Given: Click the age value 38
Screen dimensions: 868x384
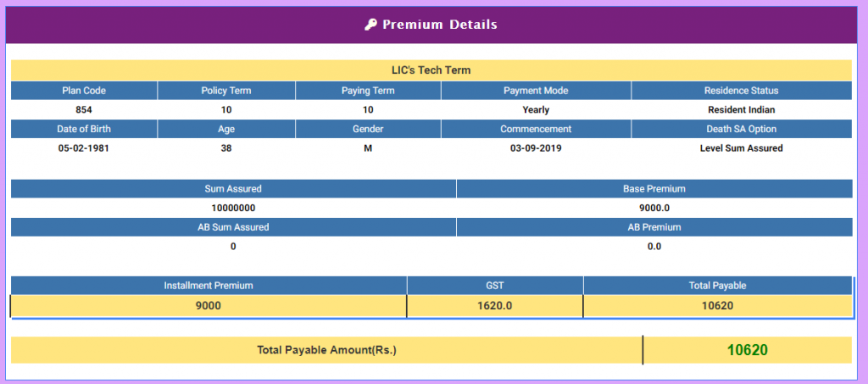Looking at the screenshot, I should [x=226, y=148].
